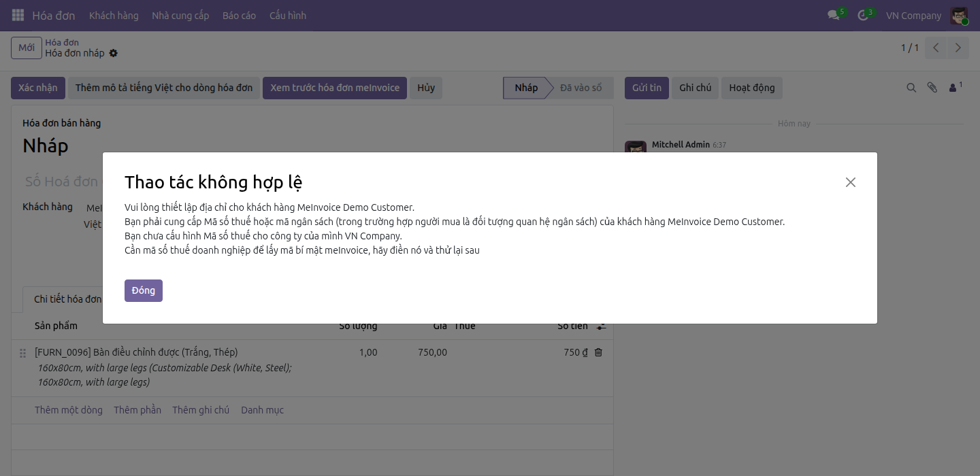The width and height of the screenshot is (980, 476).
Task: Open the activities clock icon
Action: (x=863, y=15)
